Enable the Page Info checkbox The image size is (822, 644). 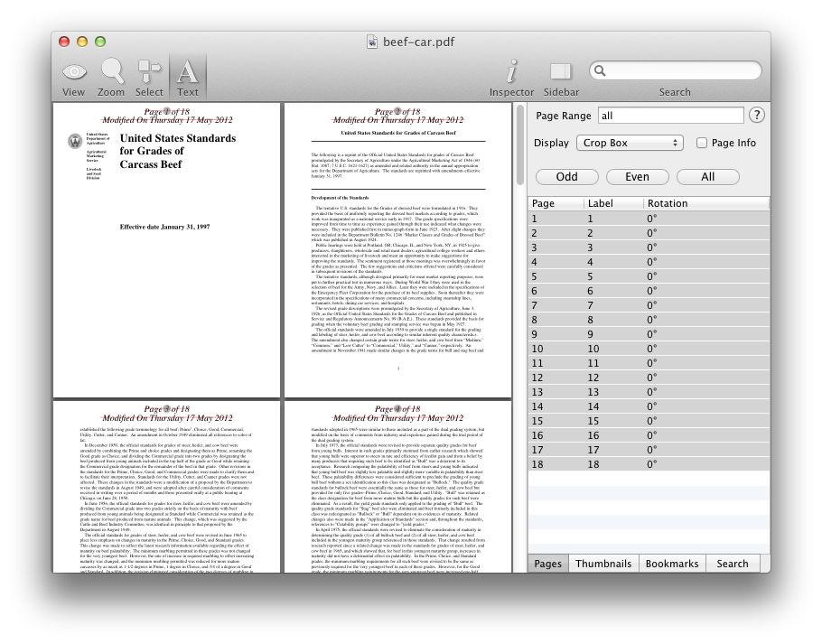coord(702,143)
